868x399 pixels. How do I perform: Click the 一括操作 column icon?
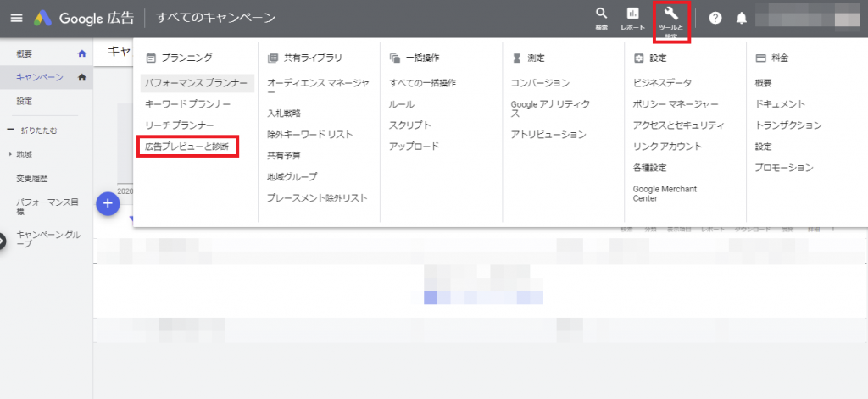pos(395,58)
